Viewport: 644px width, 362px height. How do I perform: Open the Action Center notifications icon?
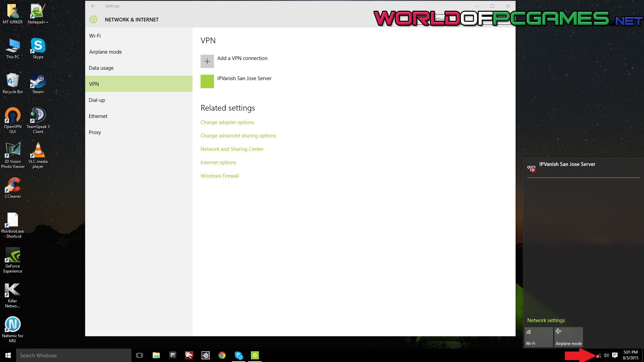615,355
